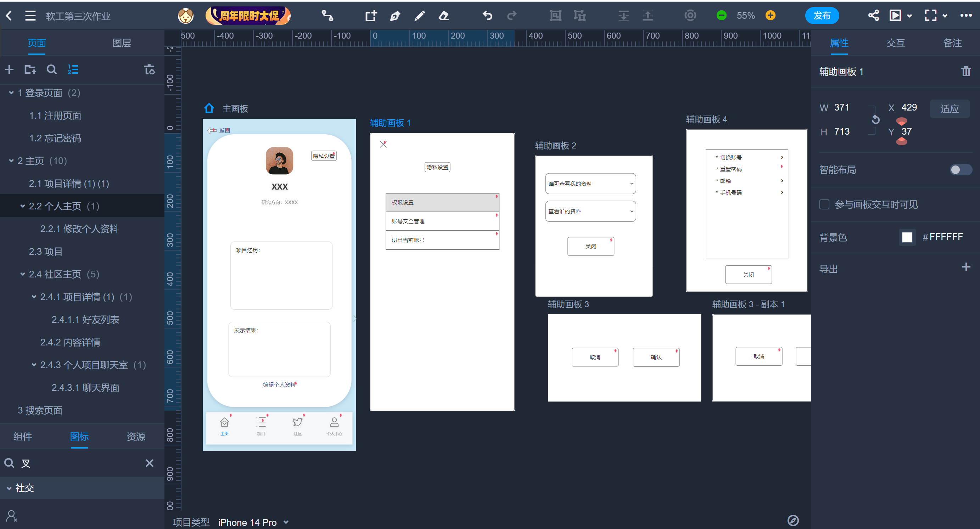Switch to the 图层 tab
The width and height of the screenshot is (980, 529).
click(122, 43)
